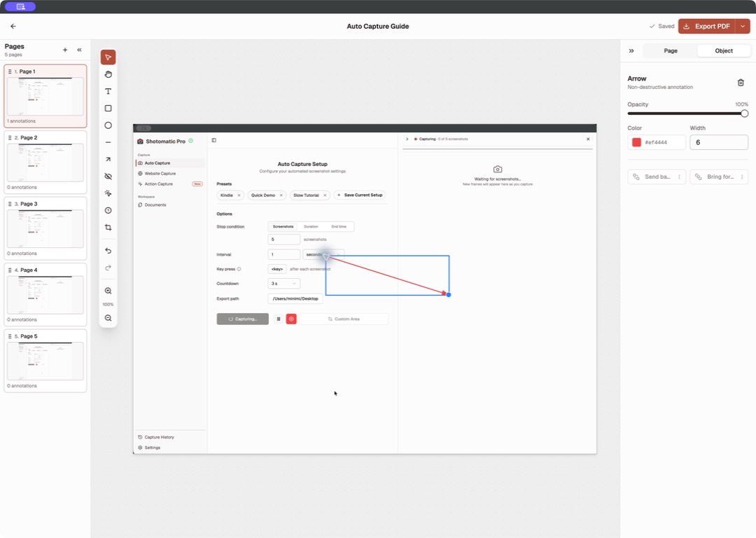Viewport: 756px width, 538px height.
Task: Grab the Page 2 drag handle
Action: click(10, 137)
